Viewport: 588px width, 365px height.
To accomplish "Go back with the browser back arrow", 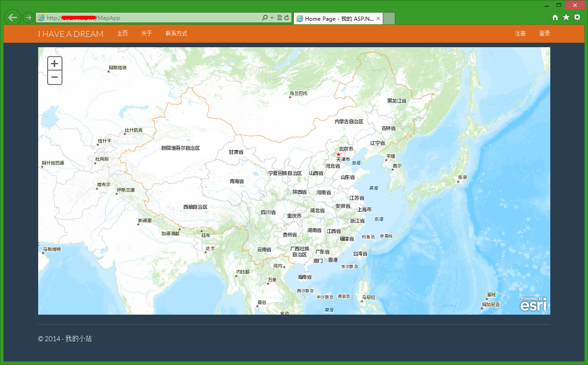I will 13,18.
